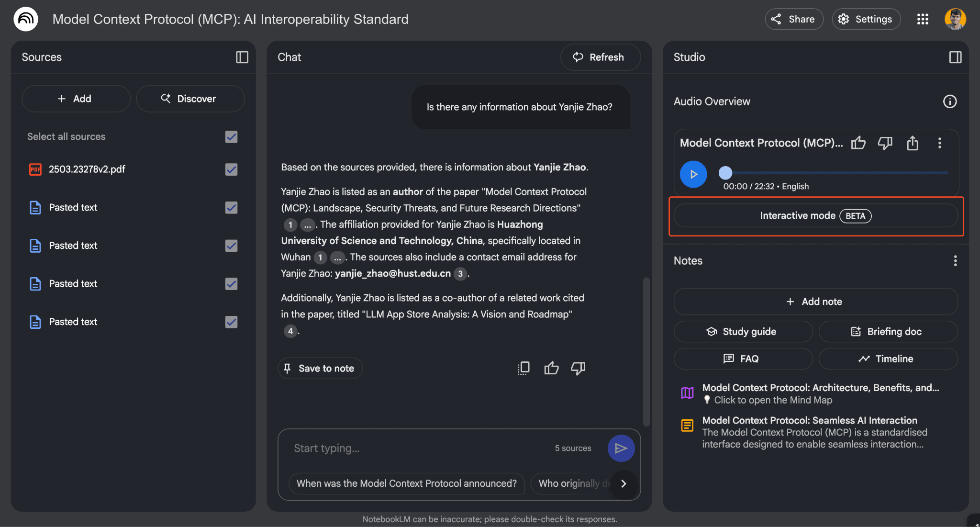Play the Audio Overview
The image size is (980, 527).
(x=693, y=174)
